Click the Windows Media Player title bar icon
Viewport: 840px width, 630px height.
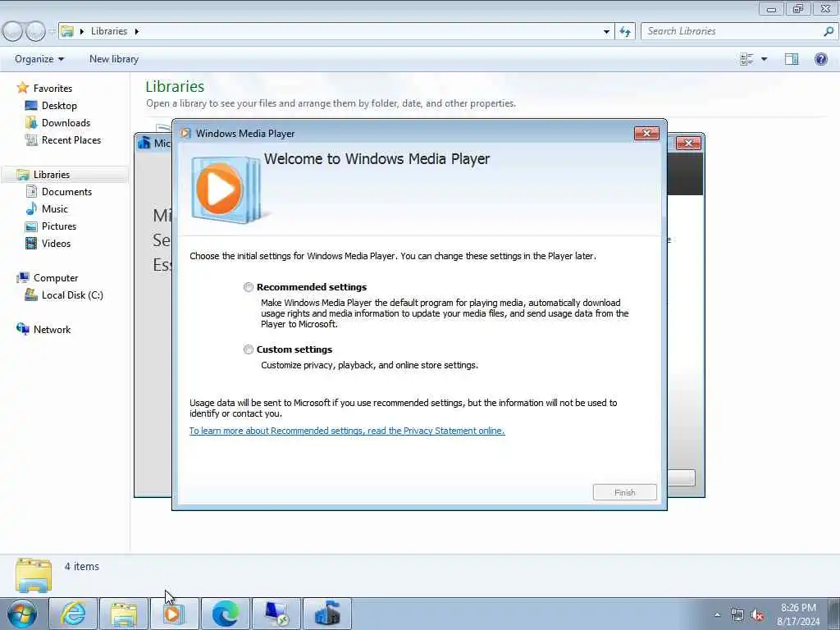[185, 134]
